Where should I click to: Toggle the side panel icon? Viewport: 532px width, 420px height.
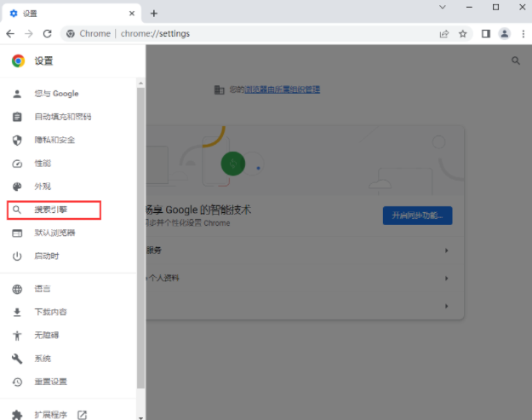click(486, 33)
